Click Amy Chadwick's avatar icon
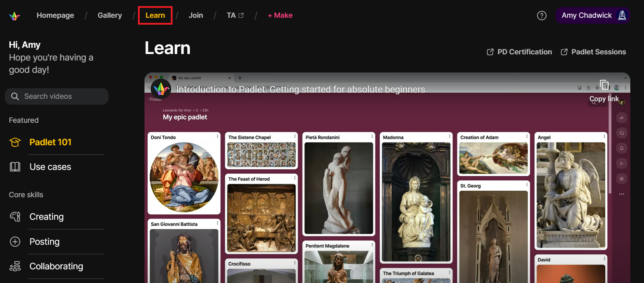Screen dimensions: 644x283 coord(622,15)
